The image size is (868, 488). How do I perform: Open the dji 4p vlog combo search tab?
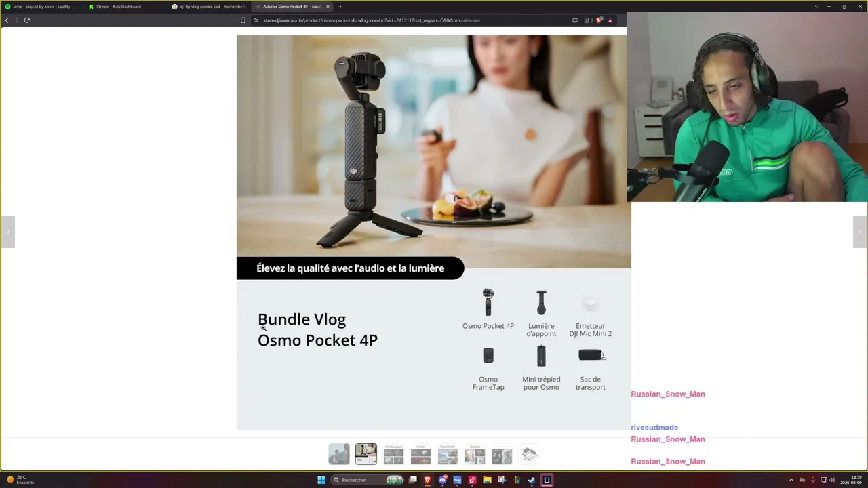point(209,7)
